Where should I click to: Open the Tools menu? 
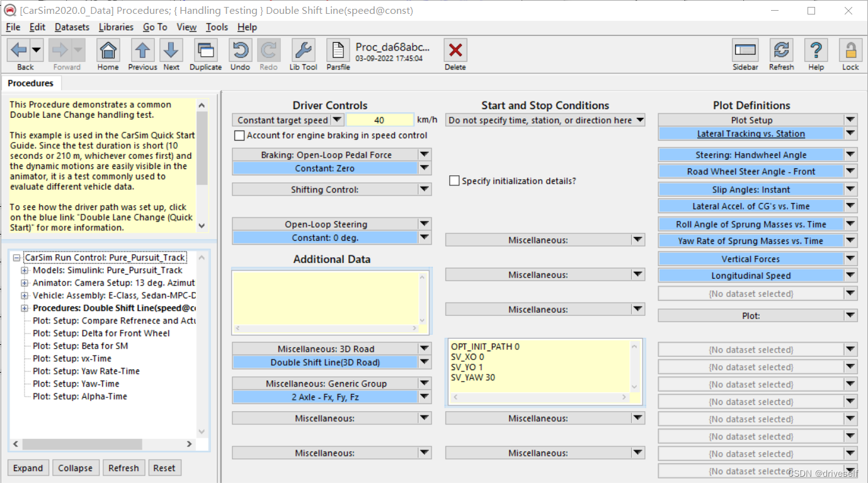tap(217, 27)
